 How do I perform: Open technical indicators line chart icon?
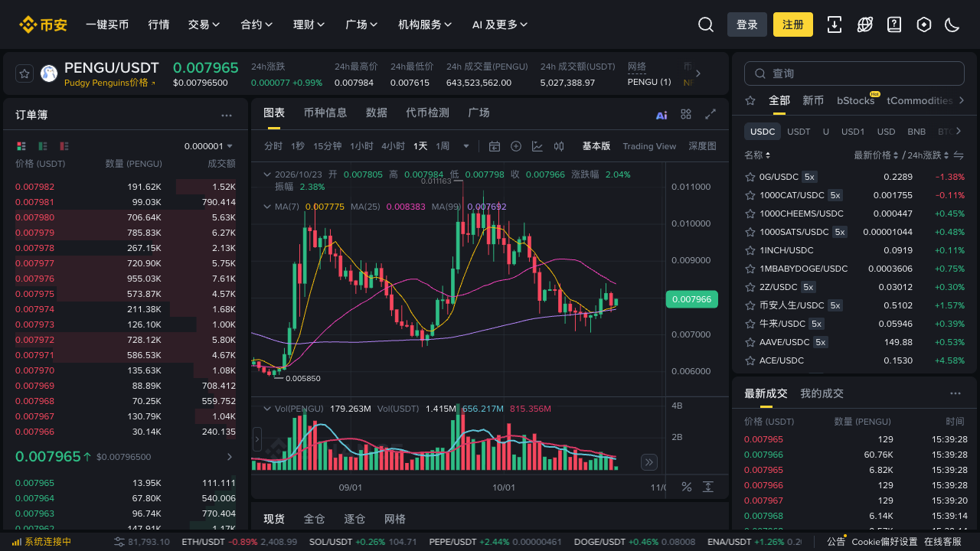pos(537,146)
